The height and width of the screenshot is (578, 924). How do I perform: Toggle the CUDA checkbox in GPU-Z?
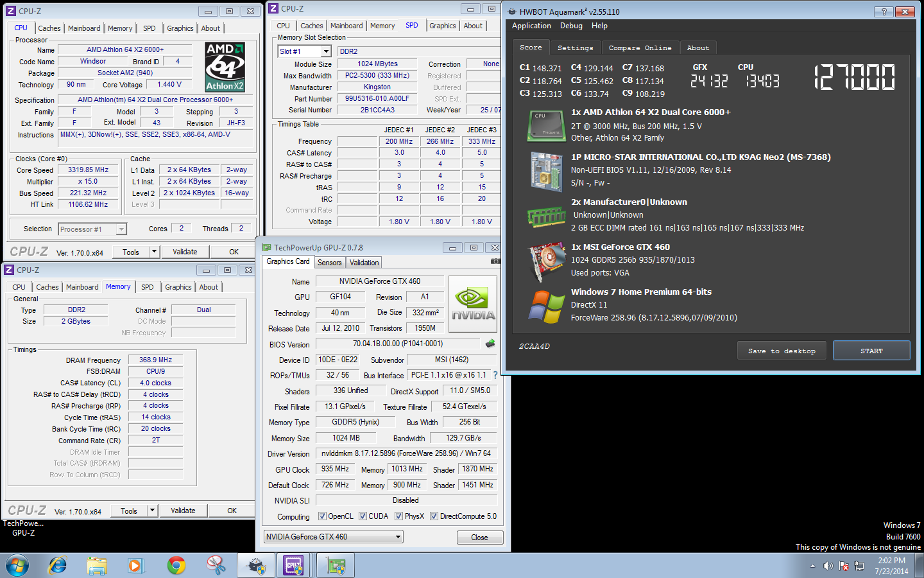[363, 516]
